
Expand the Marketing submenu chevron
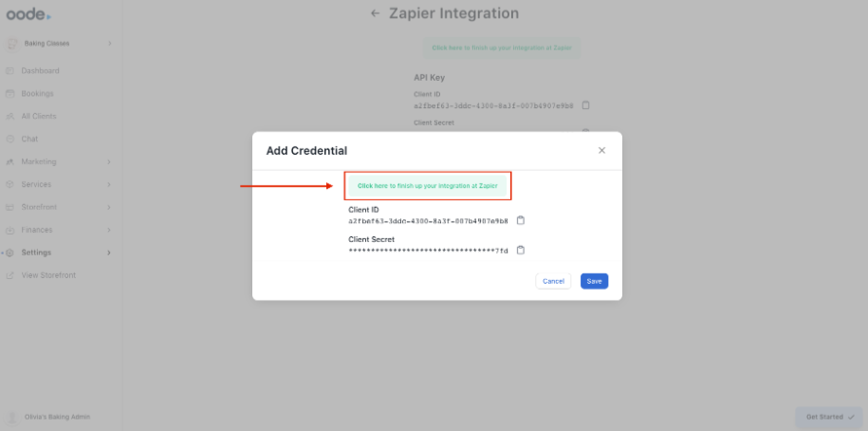point(109,162)
